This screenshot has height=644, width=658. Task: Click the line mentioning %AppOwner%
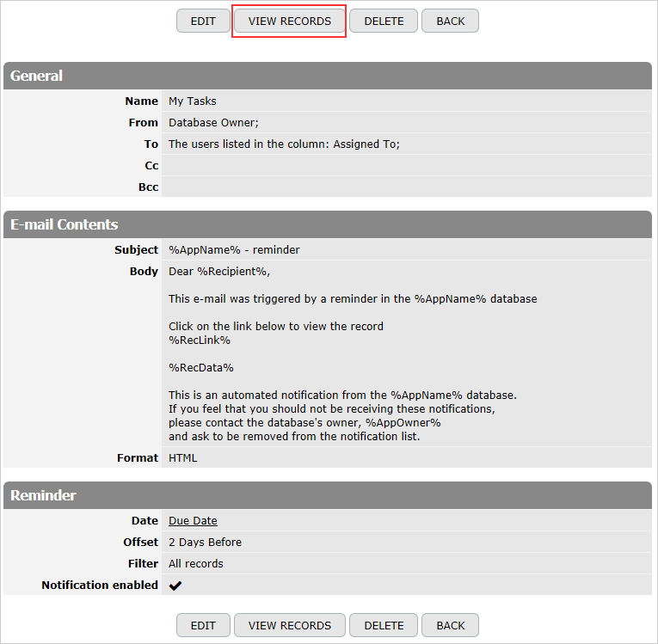[x=304, y=423]
